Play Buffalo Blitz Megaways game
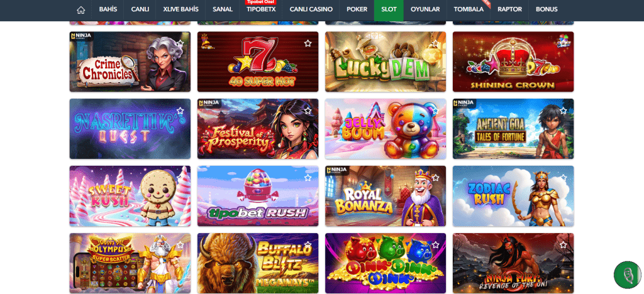 [257, 263]
